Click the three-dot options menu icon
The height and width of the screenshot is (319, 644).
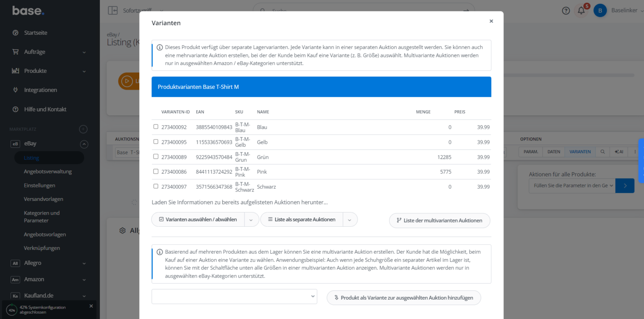pyautogui.click(x=634, y=152)
